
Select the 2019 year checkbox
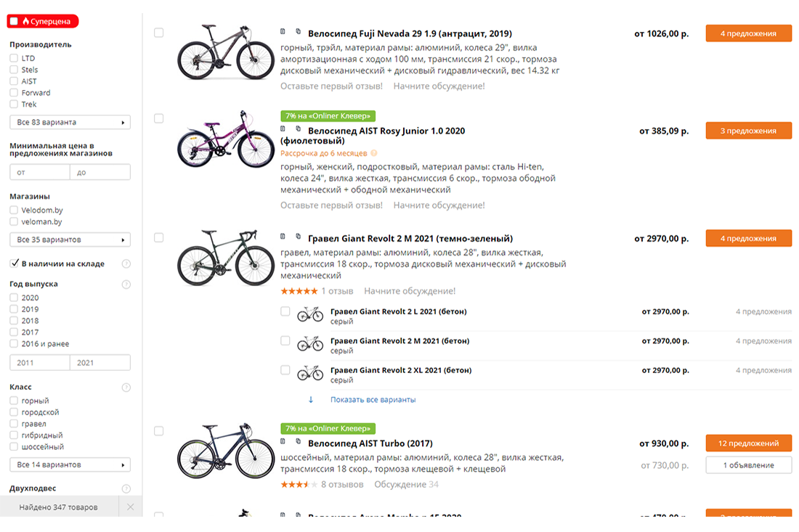(x=14, y=309)
